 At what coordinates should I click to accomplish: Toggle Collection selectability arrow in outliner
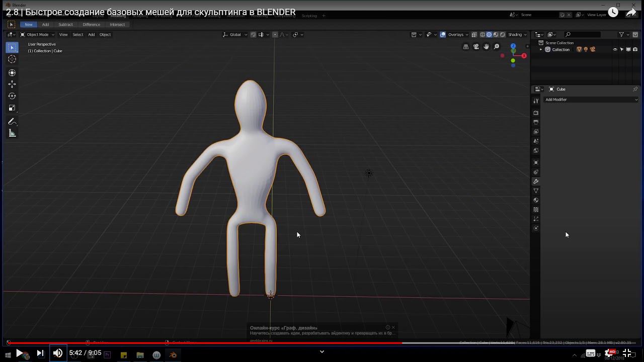622,50
